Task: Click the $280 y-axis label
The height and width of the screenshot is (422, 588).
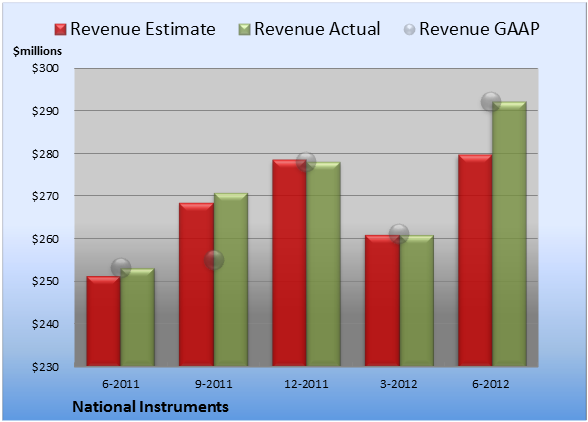Action: [45, 154]
